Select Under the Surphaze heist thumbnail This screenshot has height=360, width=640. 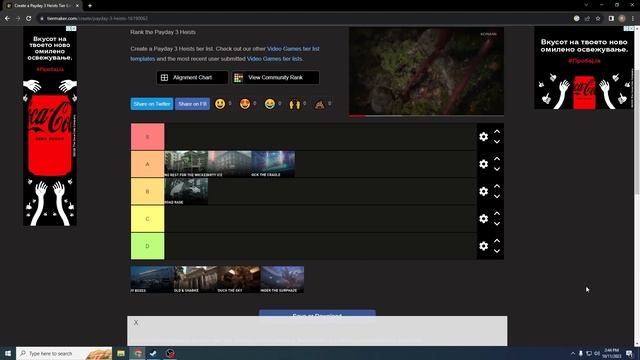282,280
